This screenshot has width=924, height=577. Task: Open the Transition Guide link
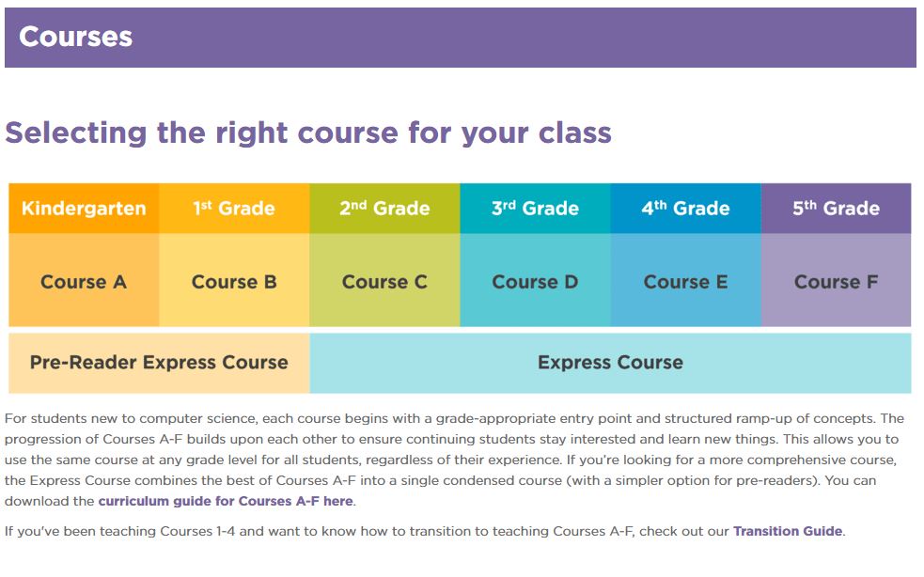coord(787,531)
